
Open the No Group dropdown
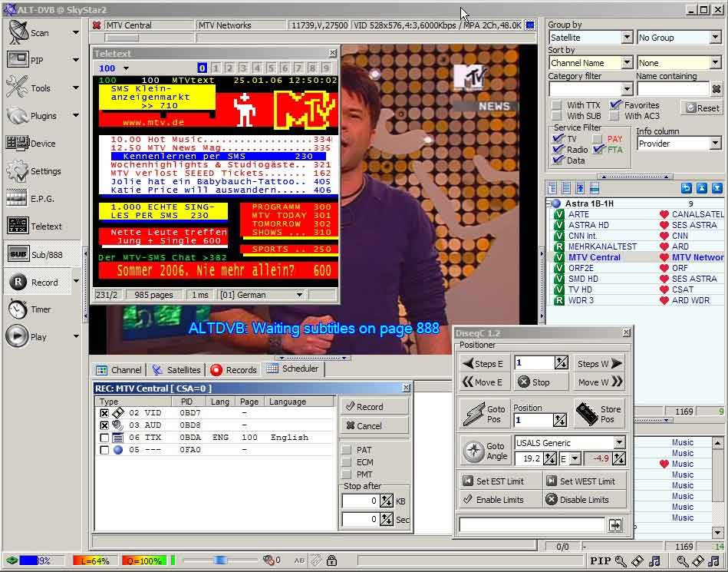tap(716, 38)
